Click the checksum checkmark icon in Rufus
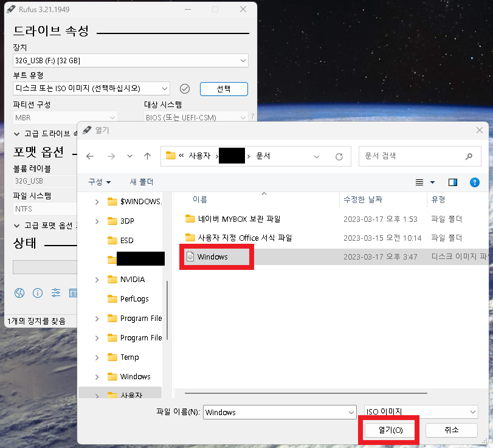Image resolution: width=493 pixels, height=448 pixels. pos(185,89)
